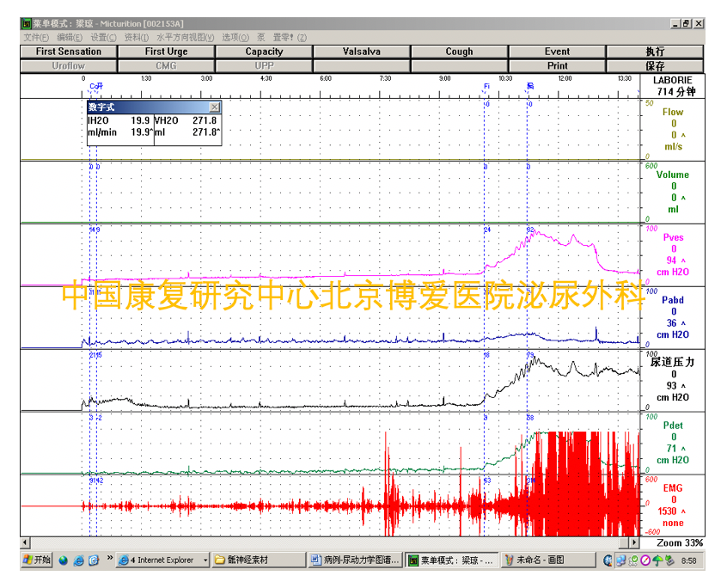Screen dimensions: 727x588
Task: Launch Internet Explorer from the quick launch bar
Action: 79,560
